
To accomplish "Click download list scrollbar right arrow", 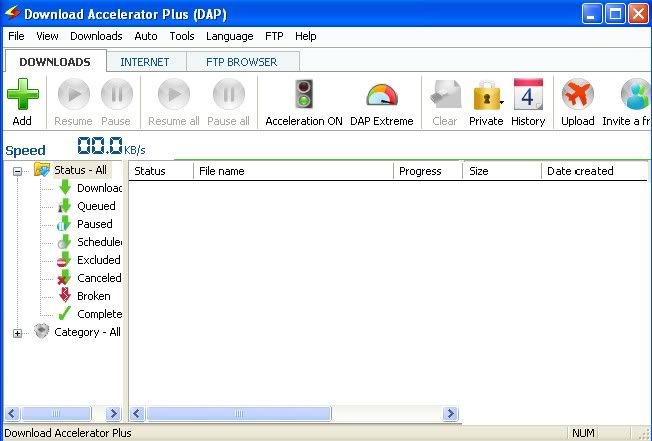I will [450, 414].
